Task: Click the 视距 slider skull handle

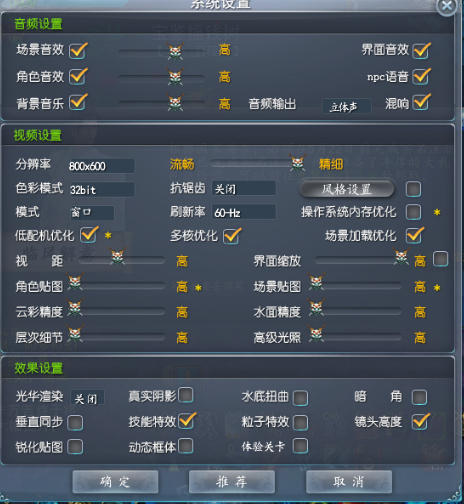Action: [118, 256]
